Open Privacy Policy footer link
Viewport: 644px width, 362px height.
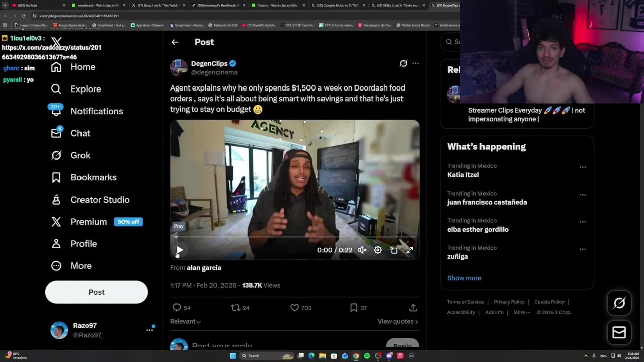509,302
